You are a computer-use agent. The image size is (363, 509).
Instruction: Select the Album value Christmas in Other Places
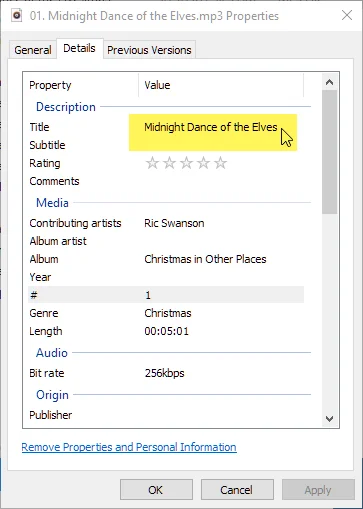tap(205, 259)
